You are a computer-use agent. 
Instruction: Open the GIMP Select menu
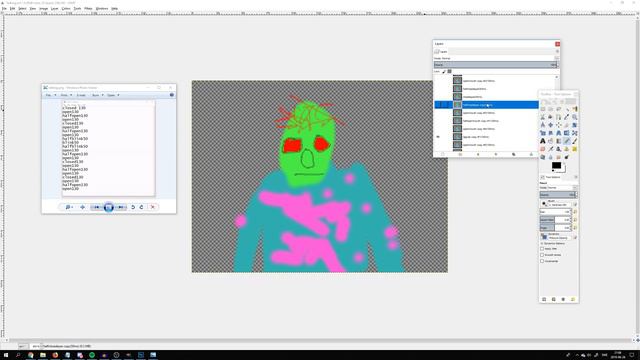pyautogui.click(x=22, y=8)
